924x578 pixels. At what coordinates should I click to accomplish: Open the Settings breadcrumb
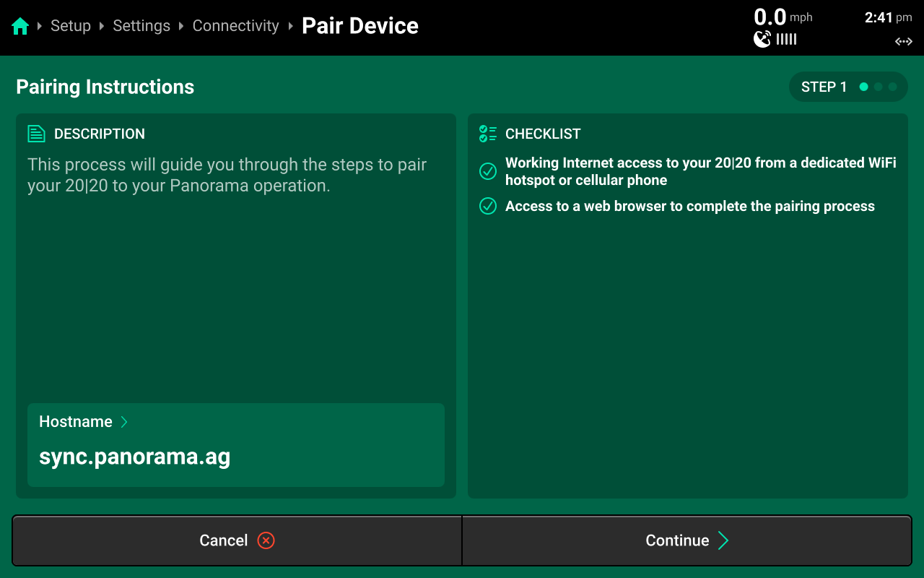(x=141, y=26)
